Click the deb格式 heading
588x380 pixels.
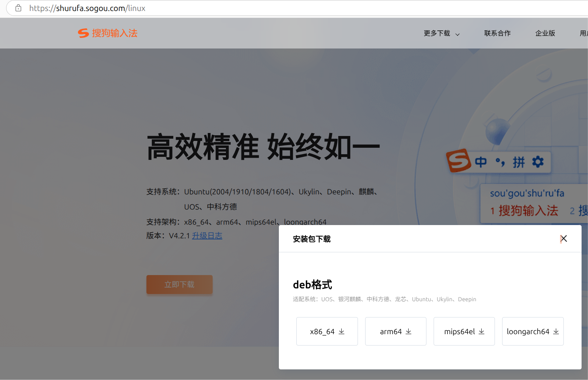point(313,285)
